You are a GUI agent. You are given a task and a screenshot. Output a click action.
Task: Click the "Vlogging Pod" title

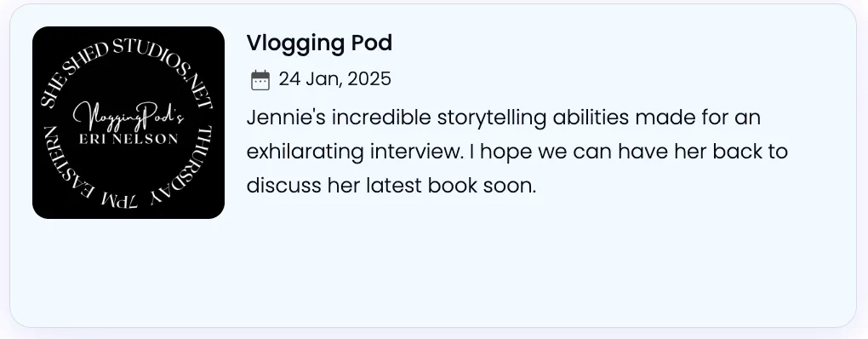[x=319, y=43]
